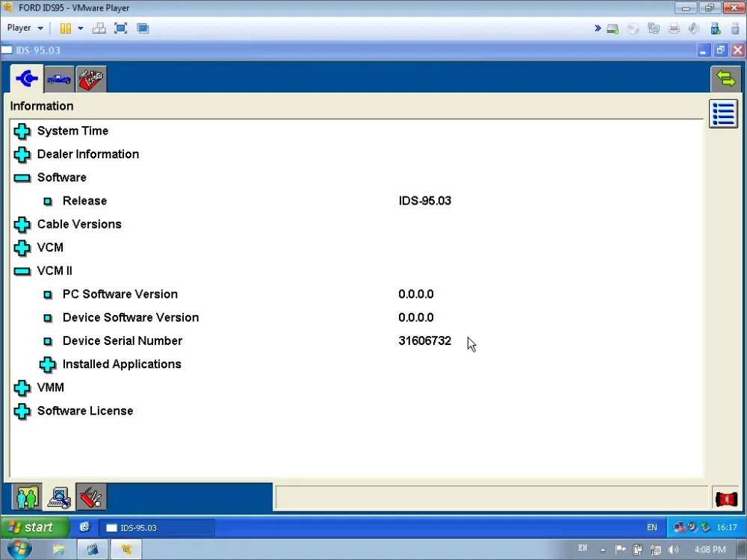Click the VMware network adapter icon

coord(654,29)
